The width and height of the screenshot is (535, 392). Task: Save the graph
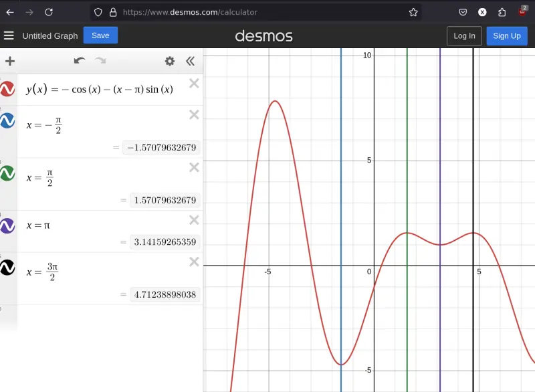click(100, 35)
